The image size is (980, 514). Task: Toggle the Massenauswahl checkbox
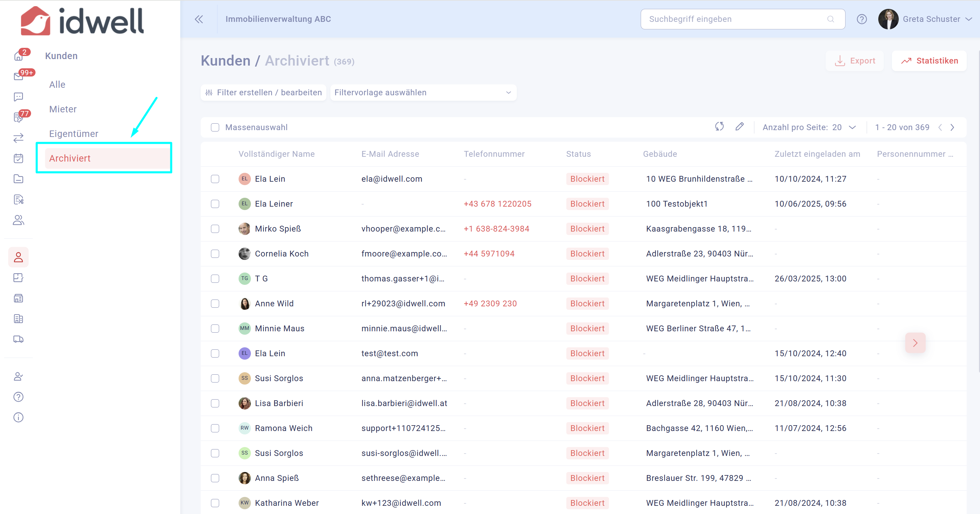(215, 127)
